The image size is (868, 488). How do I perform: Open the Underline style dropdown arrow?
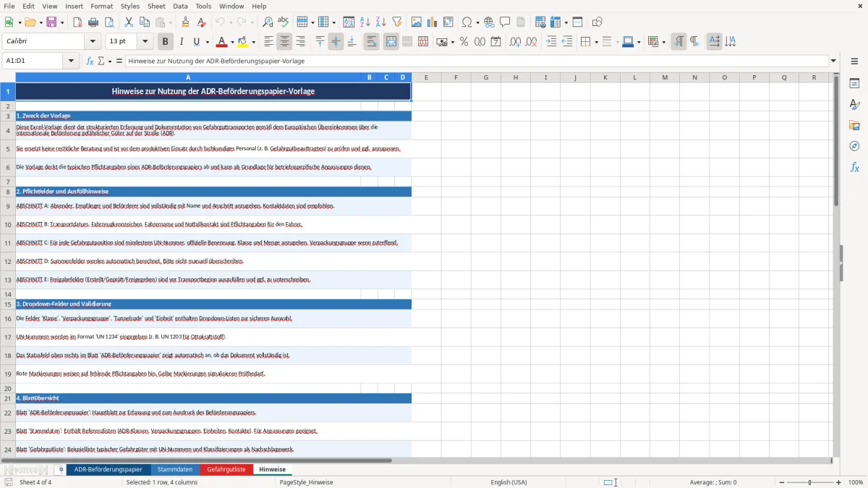pos(208,42)
